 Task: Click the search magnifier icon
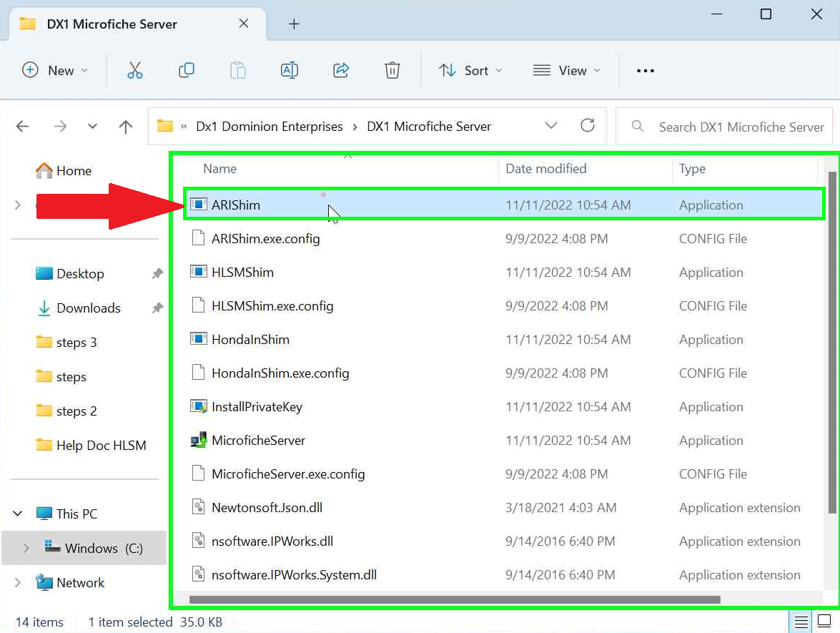click(x=638, y=127)
